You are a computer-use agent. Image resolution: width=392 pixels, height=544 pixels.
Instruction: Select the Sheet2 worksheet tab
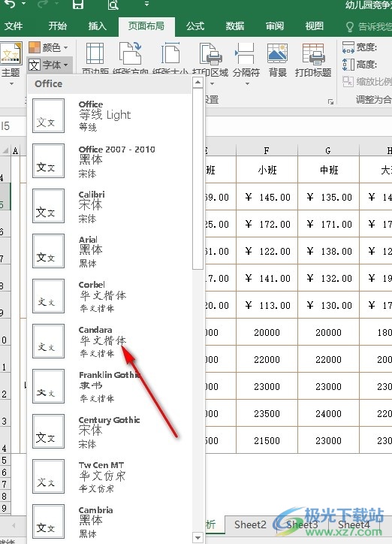(x=250, y=524)
